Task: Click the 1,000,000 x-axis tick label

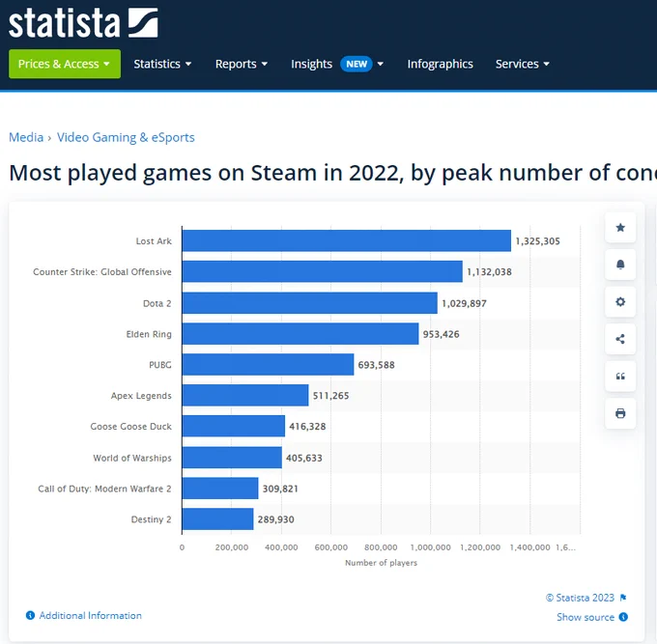Action: (x=430, y=547)
